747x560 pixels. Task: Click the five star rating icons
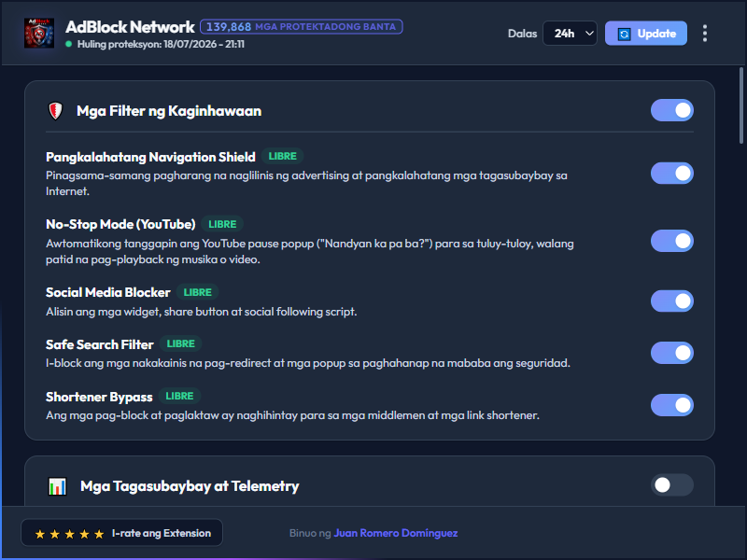(x=69, y=534)
